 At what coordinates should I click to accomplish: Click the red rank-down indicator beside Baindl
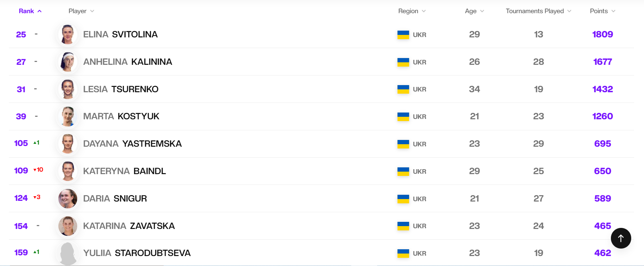(x=37, y=170)
